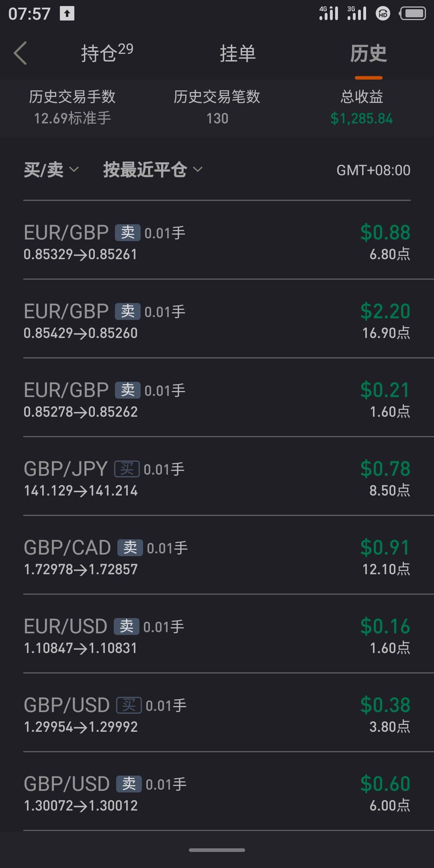Tap the HD indicator icon
Viewport: 434px width, 868px height.
tap(383, 14)
